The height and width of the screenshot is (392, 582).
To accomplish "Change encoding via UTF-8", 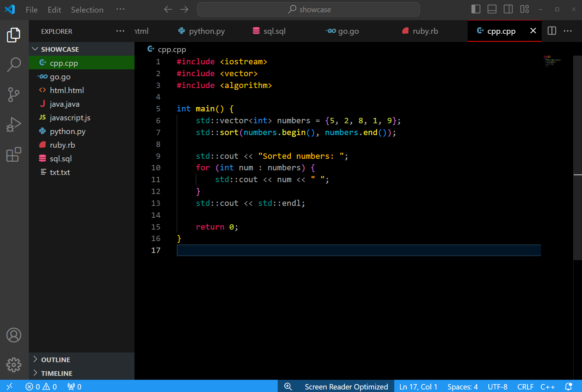I will click(497, 387).
